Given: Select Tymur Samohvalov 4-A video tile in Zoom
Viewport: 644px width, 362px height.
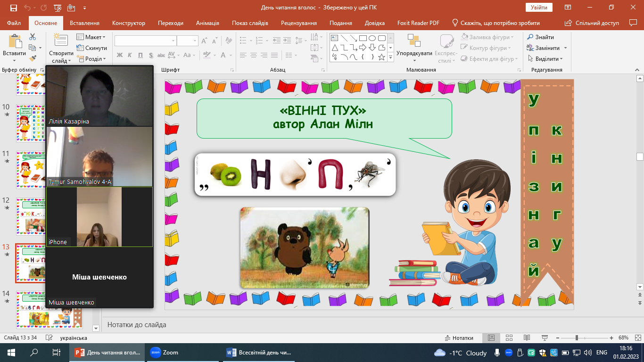Looking at the screenshot, I should (x=99, y=156).
